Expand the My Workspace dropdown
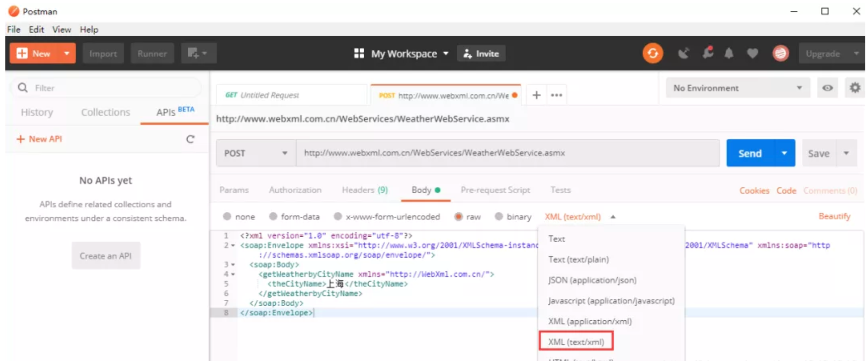Screen dimensions: 868x361 click(446, 54)
